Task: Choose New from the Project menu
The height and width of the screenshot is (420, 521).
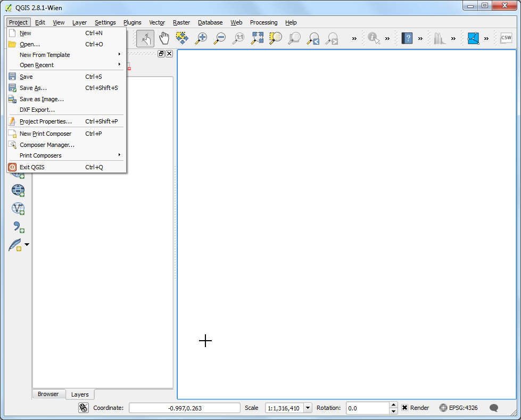Action: tap(67, 33)
